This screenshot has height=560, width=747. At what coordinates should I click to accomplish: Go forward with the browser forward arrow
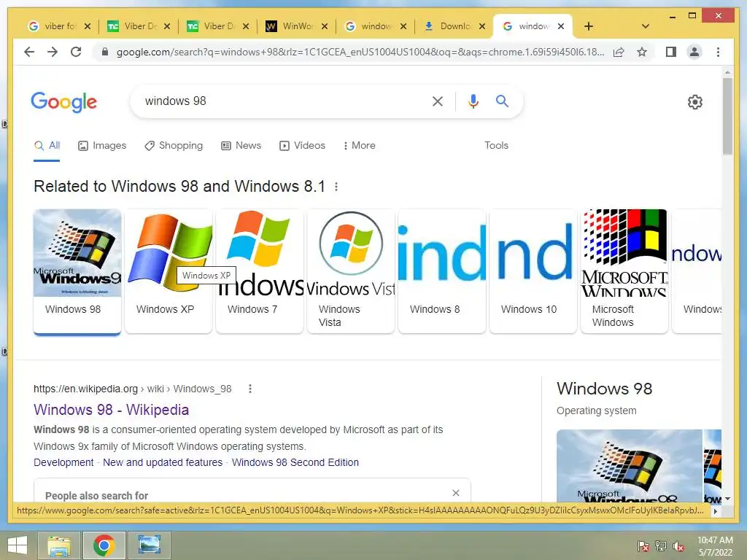[53, 52]
